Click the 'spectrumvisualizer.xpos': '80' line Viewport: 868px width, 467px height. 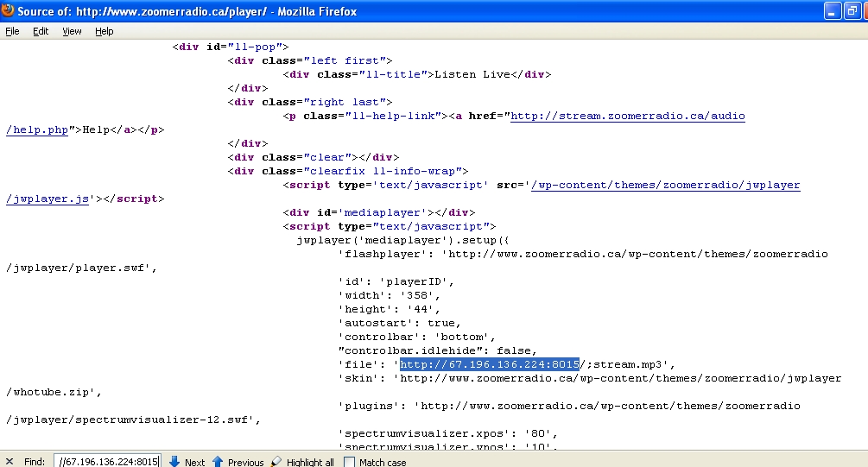click(448, 433)
